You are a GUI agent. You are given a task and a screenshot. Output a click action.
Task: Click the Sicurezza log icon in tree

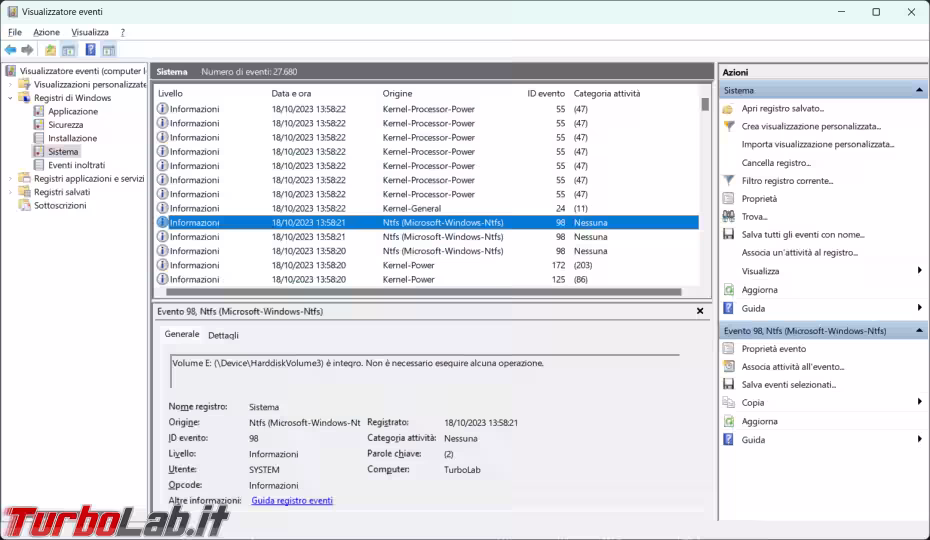39,125
